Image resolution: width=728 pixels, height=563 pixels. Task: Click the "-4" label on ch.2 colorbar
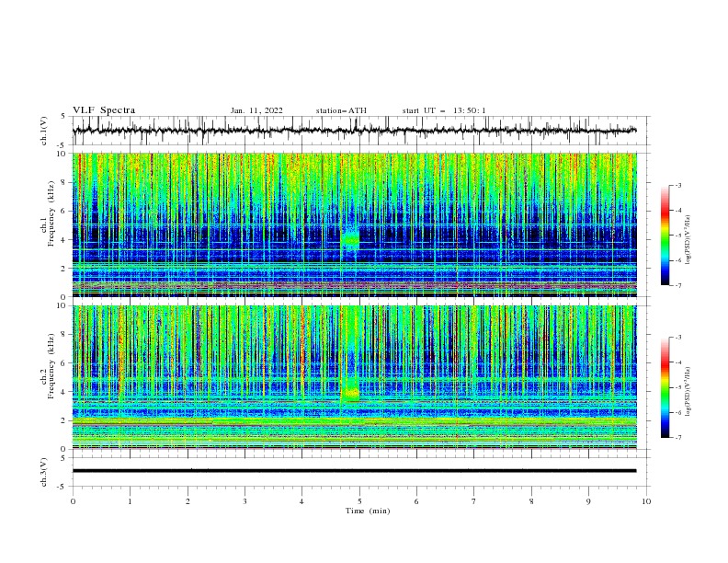coord(677,362)
